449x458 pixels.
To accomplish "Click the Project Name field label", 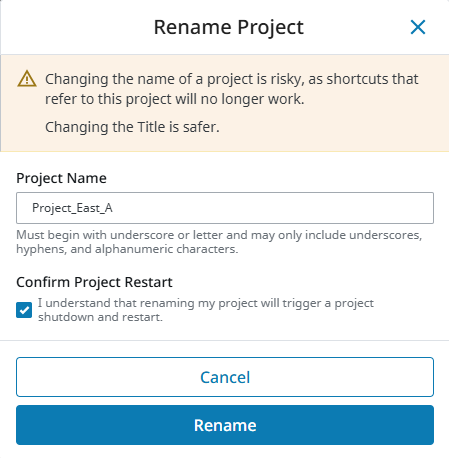I will [61, 178].
